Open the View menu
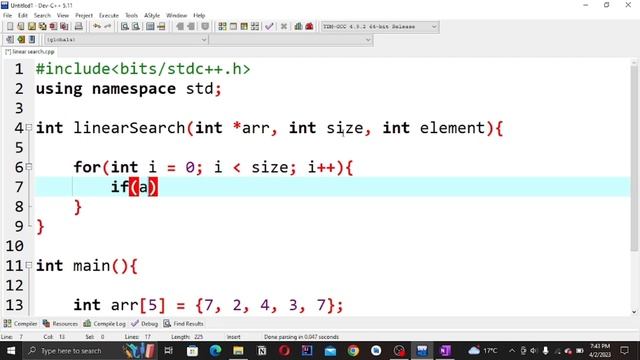 63,16
